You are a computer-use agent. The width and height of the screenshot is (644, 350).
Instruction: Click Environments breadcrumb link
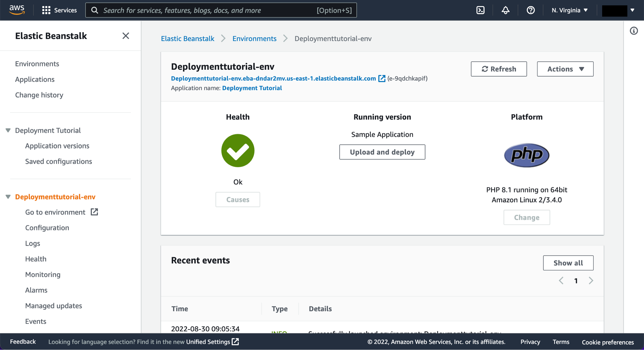pos(254,38)
